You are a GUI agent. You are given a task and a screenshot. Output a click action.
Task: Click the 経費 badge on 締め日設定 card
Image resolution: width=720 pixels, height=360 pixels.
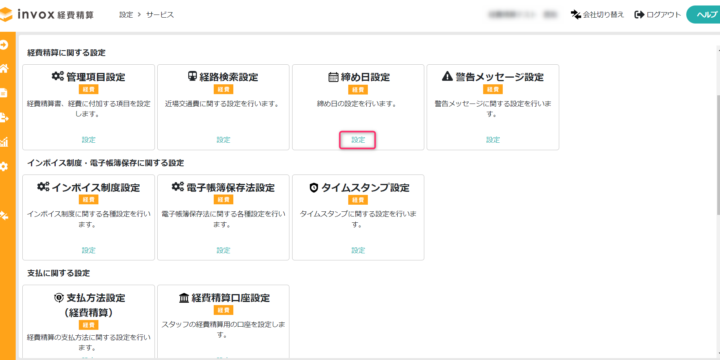[358, 90]
